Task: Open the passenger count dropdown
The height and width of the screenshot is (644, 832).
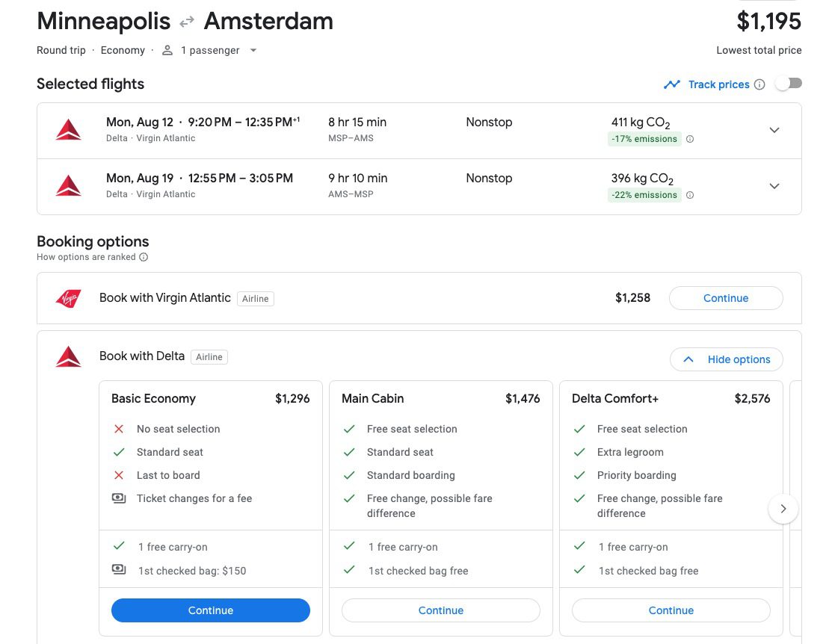Action: click(x=253, y=50)
